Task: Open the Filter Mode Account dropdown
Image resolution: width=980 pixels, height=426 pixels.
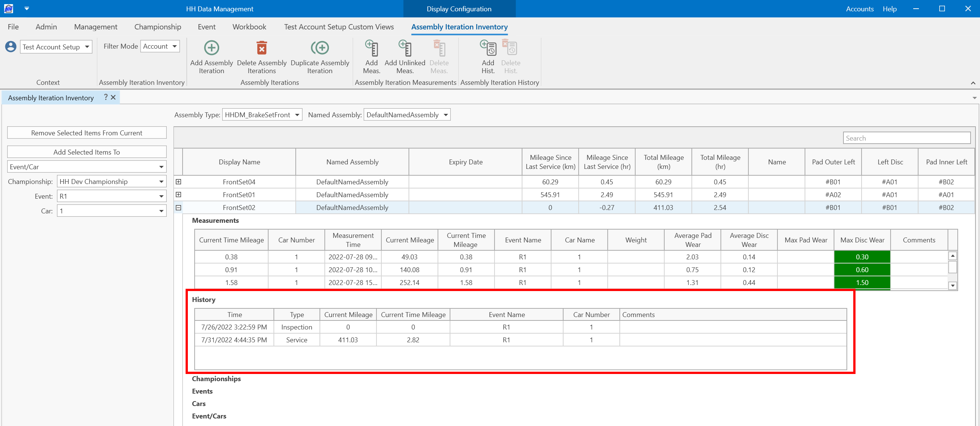Action: [x=160, y=46]
